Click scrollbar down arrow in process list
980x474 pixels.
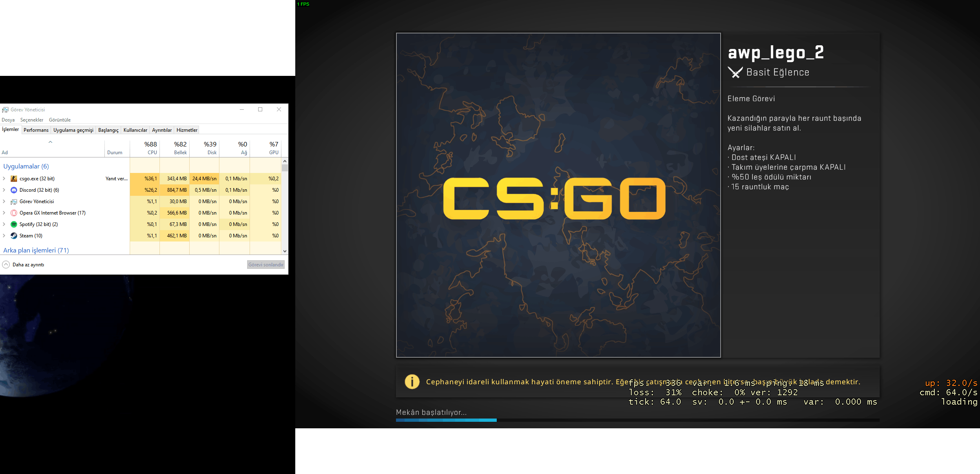pyautogui.click(x=285, y=251)
